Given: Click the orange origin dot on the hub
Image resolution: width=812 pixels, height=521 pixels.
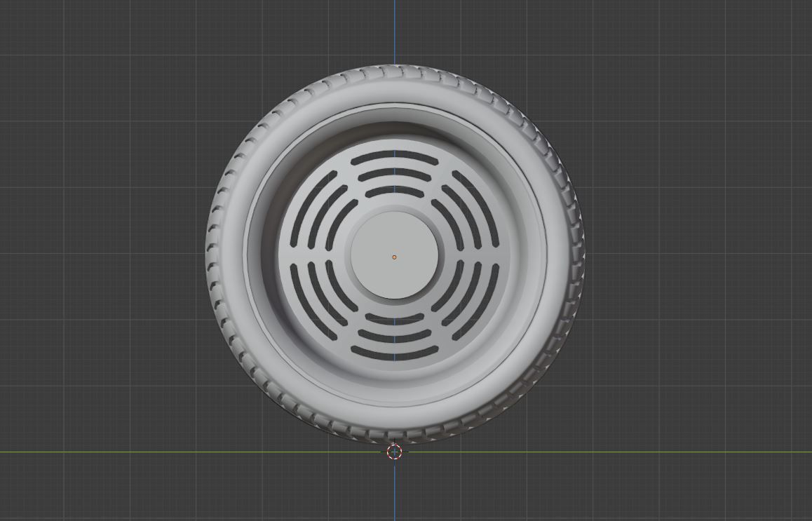Looking at the screenshot, I should 394,257.
